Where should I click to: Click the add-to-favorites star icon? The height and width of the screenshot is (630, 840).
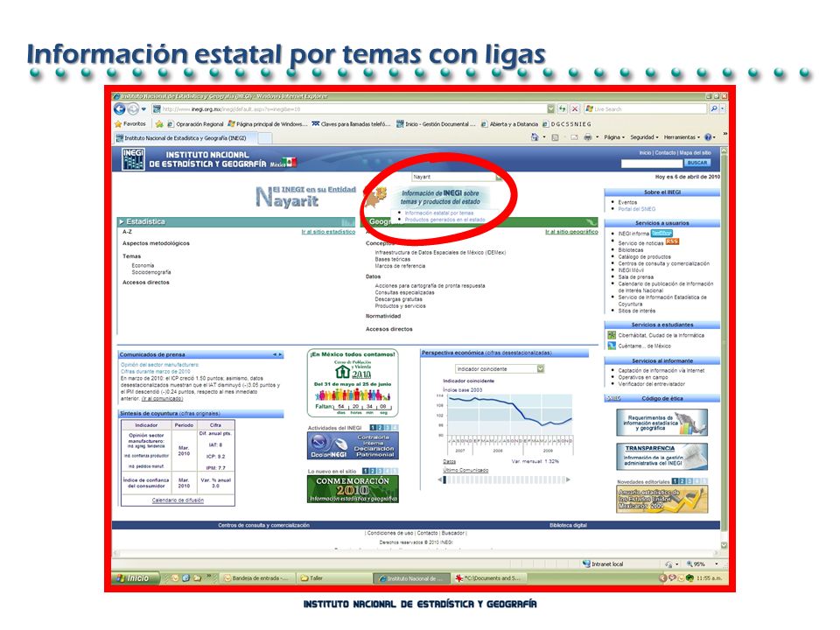(x=159, y=123)
